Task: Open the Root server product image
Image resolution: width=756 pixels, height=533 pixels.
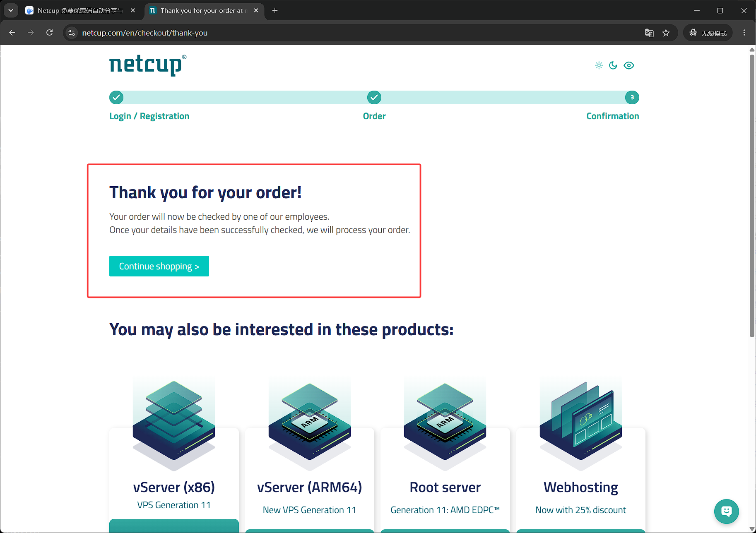Action: point(445,424)
